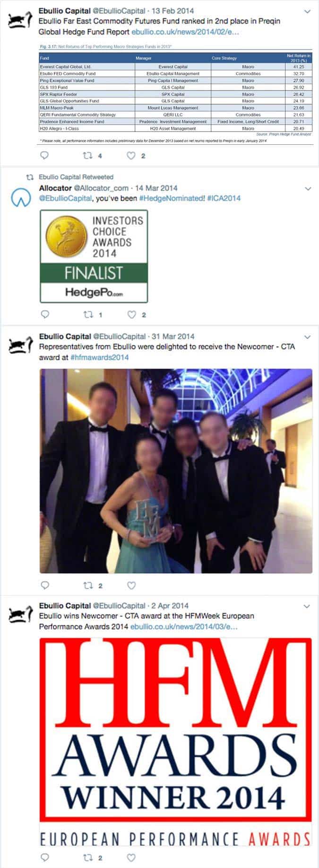Follow the #HedgeNominated! hashtag link
The image size is (319, 868).
172,198
